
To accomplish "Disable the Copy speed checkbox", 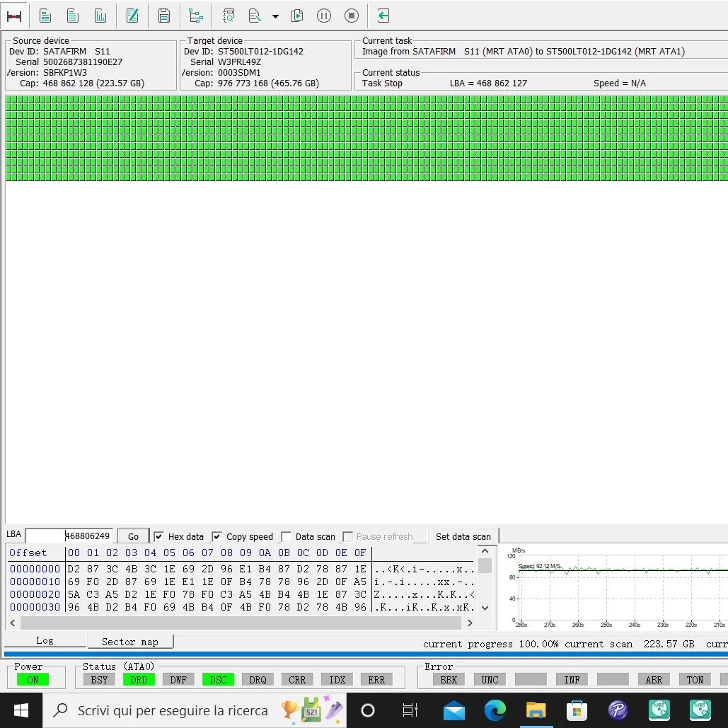I will tap(217, 537).
